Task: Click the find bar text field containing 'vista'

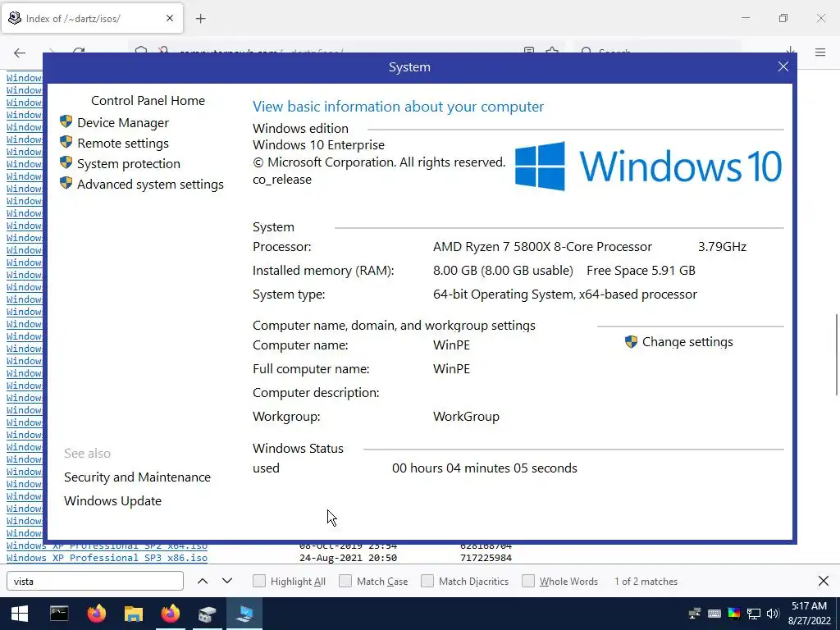Action: click(x=95, y=582)
